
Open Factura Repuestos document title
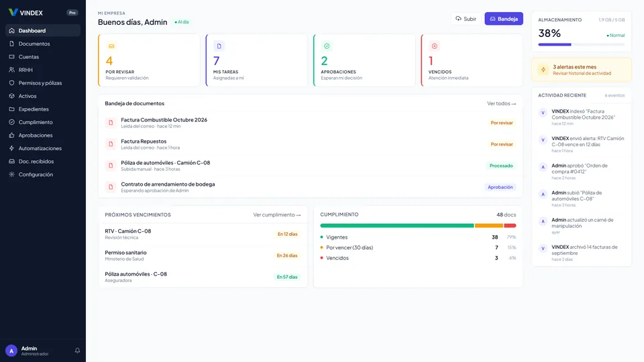pos(144,141)
